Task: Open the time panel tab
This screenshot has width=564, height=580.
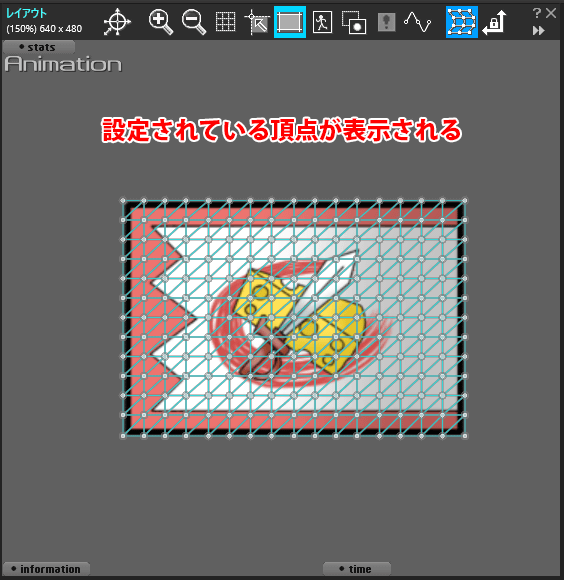Action: 357,569
